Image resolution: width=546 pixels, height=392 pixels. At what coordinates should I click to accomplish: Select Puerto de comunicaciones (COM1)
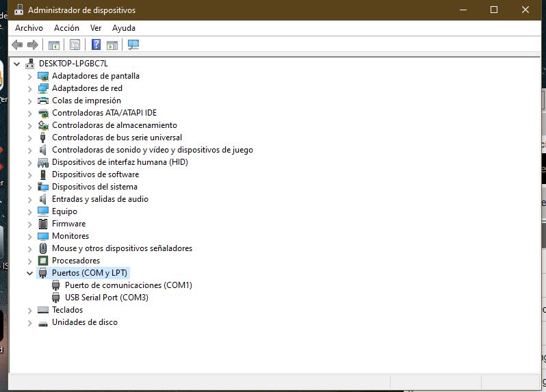(129, 285)
